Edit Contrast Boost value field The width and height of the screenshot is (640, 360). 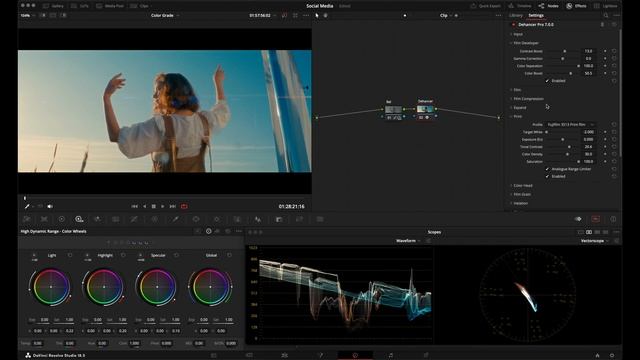588,51
